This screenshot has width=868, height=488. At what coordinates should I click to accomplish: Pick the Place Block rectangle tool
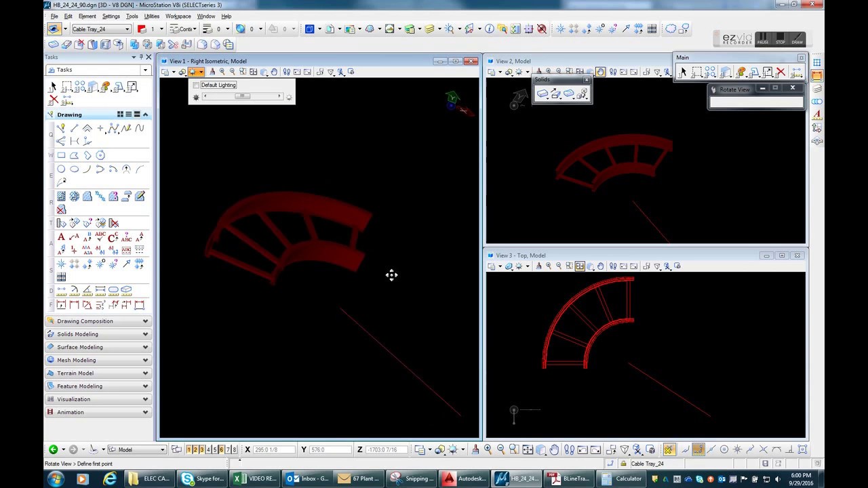pos(62,155)
